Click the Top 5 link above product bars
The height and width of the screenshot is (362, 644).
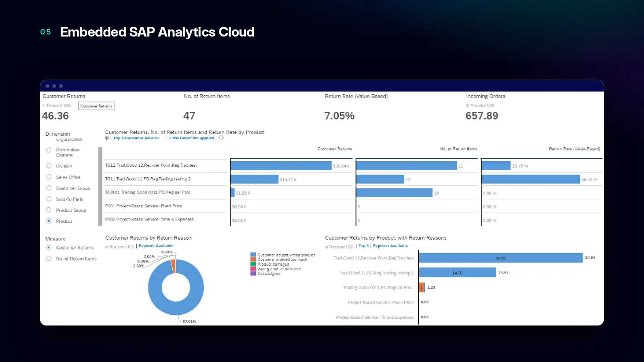tap(363, 246)
